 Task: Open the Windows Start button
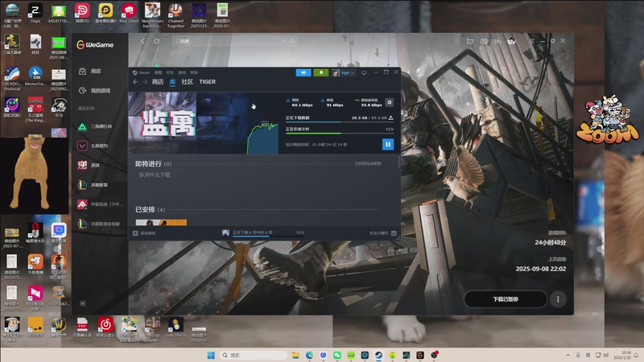click(x=211, y=355)
